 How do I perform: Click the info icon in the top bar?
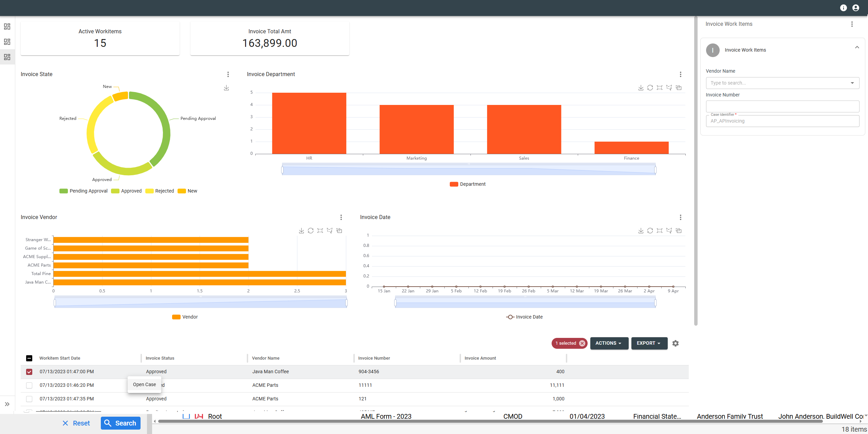[843, 7]
